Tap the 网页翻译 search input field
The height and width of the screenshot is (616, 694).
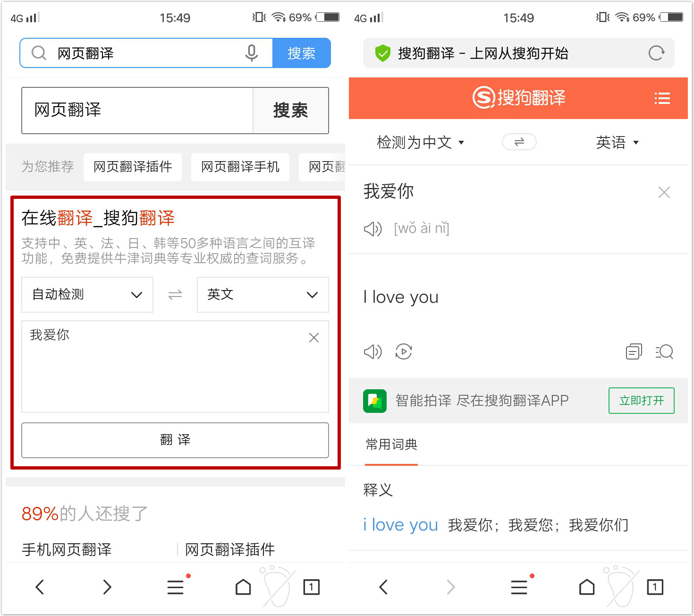tap(137, 111)
